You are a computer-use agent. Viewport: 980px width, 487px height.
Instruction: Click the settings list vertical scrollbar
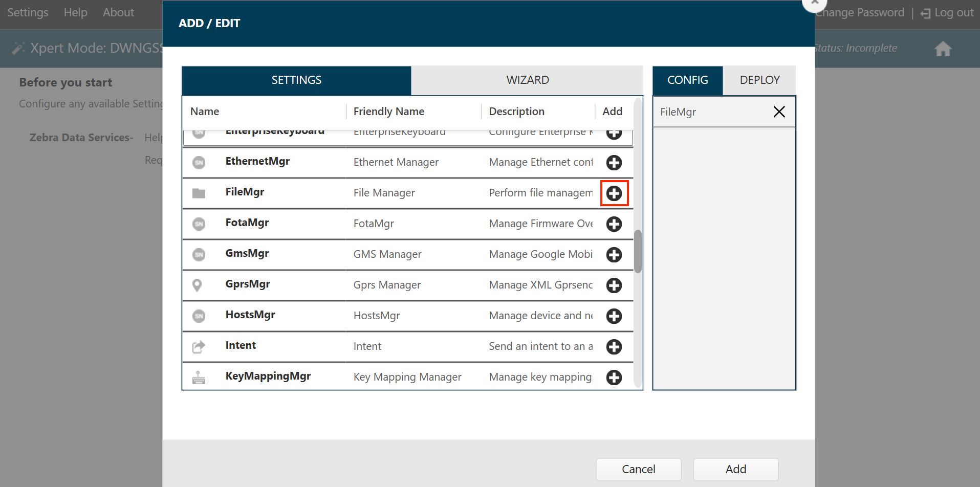[x=638, y=251]
